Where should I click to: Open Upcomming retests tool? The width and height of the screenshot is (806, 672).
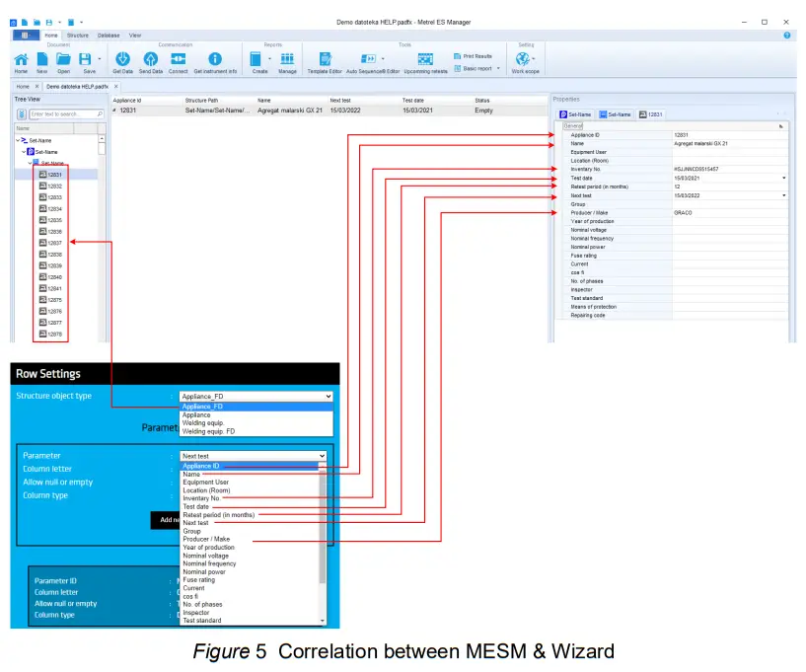(425, 59)
